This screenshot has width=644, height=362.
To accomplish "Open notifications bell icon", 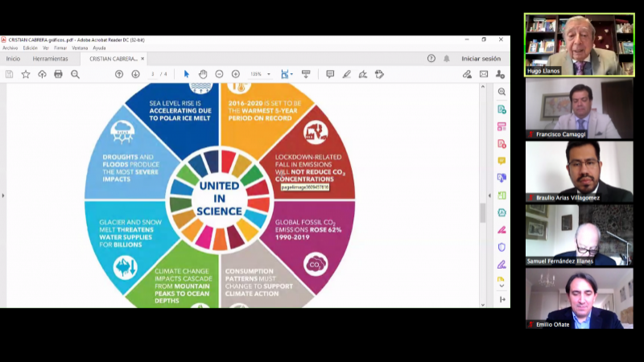I will pyautogui.click(x=447, y=59).
